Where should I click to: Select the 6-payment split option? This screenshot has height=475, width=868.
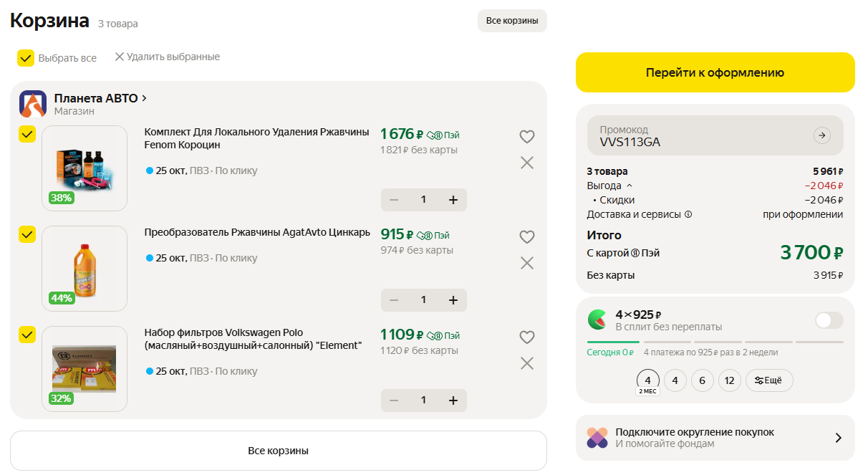click(702, 380)
